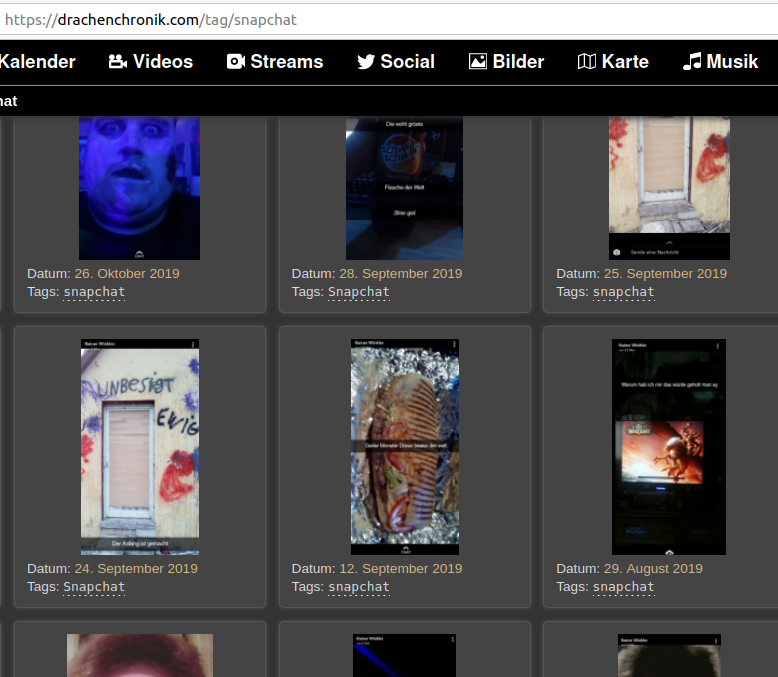Open the Warcraft screen thumbnail
The image size is (778, 677).
pyautogui.click(x=669, y=447)
